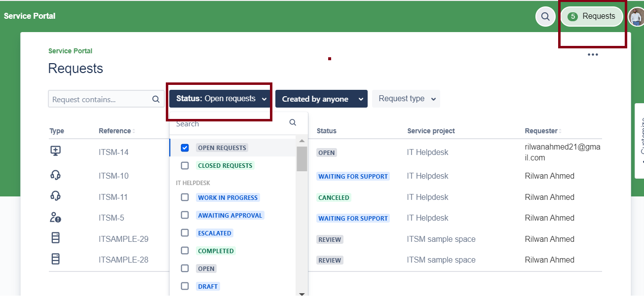Click the person alert icon next to ITSM-5
This screenshot has height=306, width=644.
[x=56, y=215]
